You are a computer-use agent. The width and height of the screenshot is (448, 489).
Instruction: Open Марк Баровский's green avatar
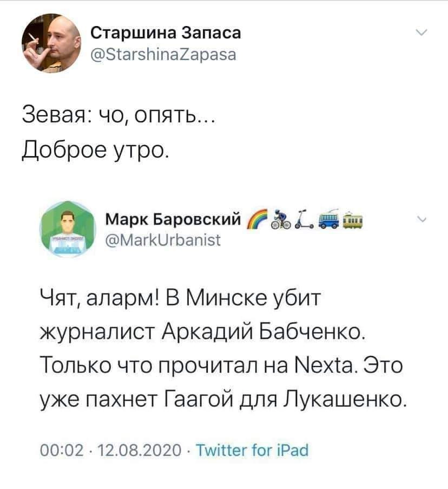click(x=68, y=226)
